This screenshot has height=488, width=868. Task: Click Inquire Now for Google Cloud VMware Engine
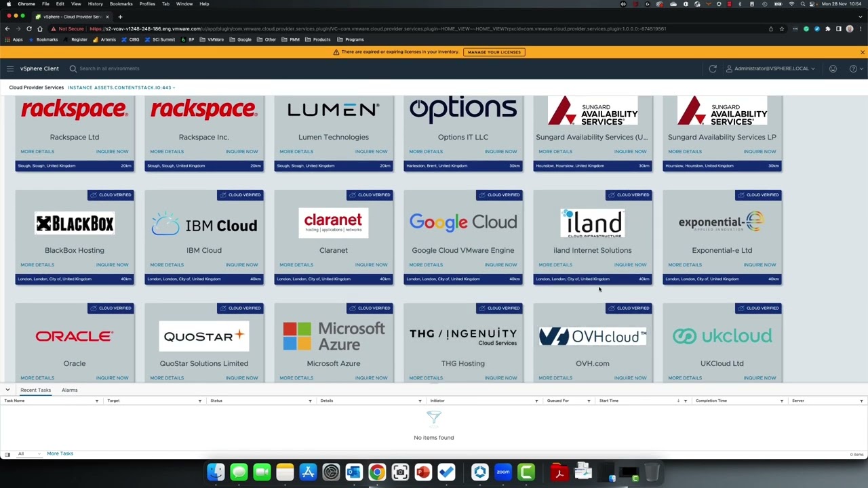500,264
